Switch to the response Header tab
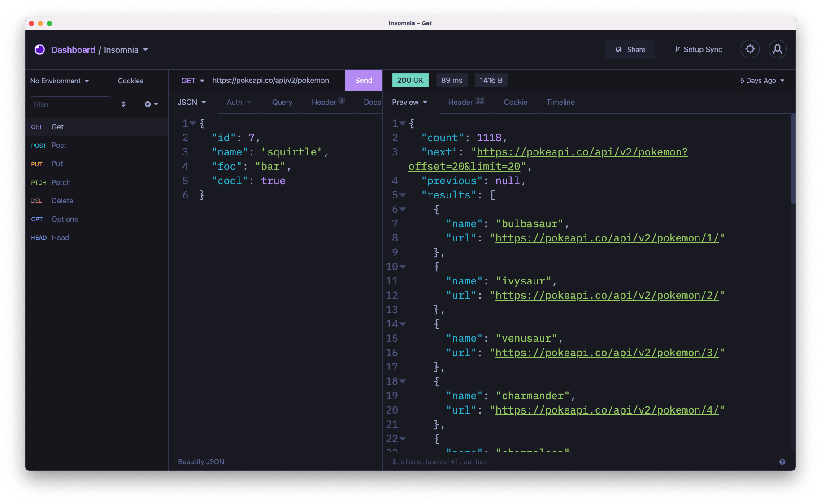821x504 pixels. coord(466,102)
